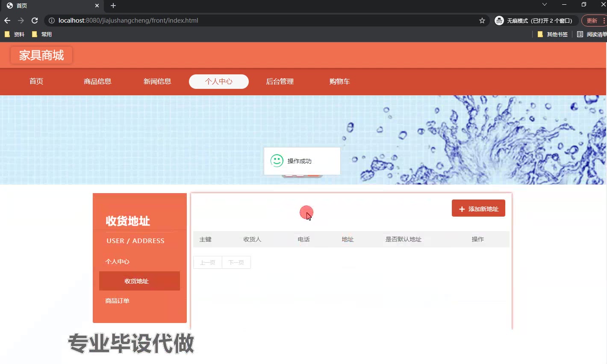Screen dimensions: 607x364
Task: Open the 阅读清单 reading list
Action: tap(592, 34)
